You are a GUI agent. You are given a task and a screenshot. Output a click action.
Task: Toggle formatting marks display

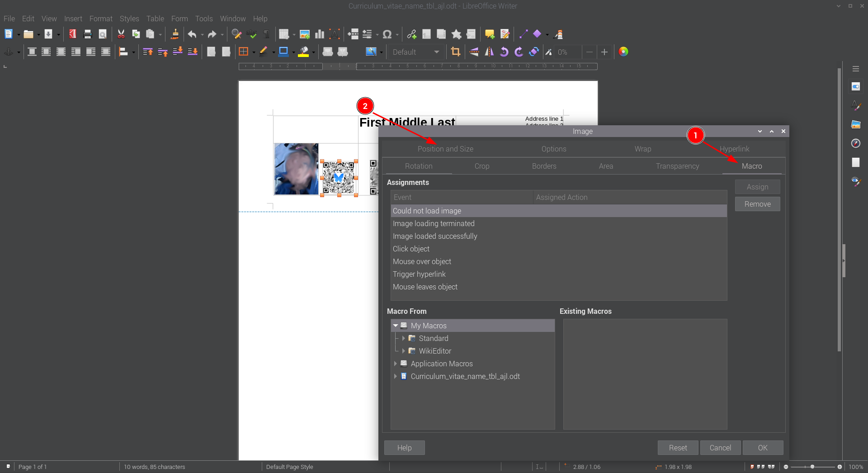click(267, 34)
